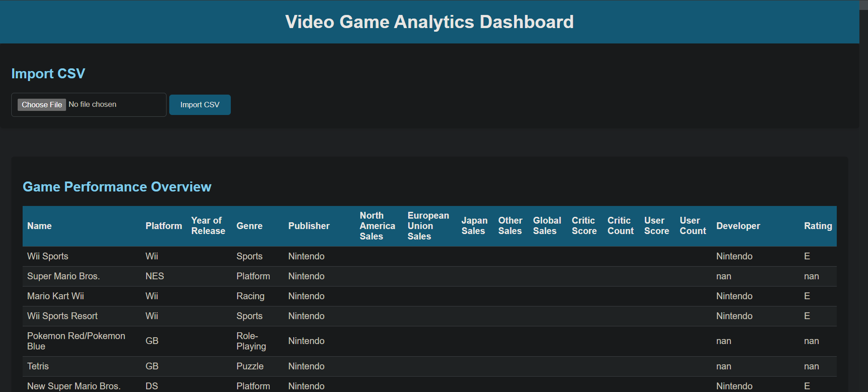Click the Global Sales column header

point(547,226)
